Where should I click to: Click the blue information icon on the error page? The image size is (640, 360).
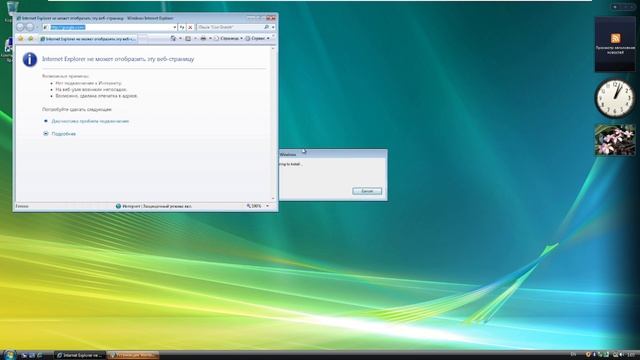[30, 60]
